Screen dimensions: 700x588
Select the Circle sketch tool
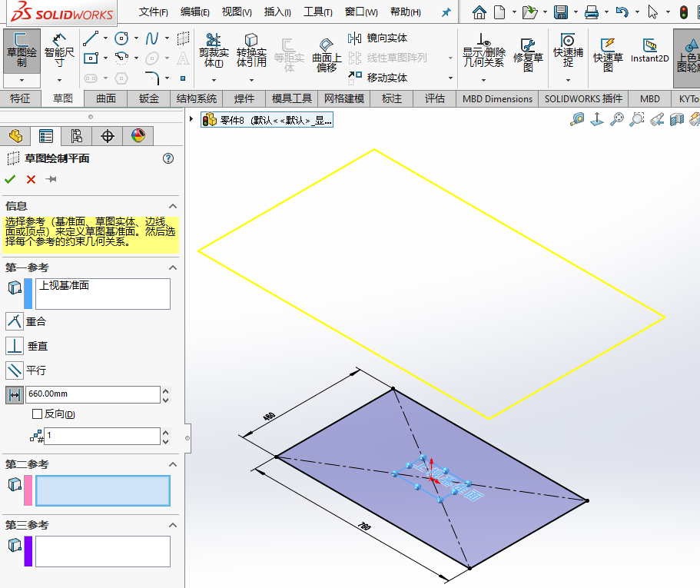click(x=121, y=38)
